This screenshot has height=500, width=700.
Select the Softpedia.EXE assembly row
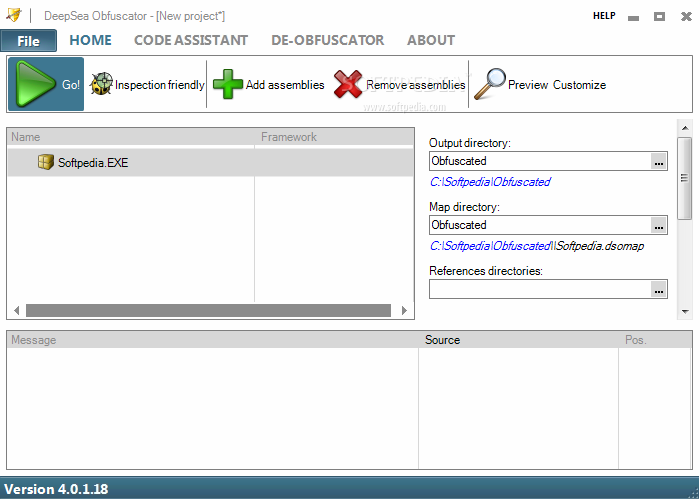pyautogui.click(x=210, y=162)
